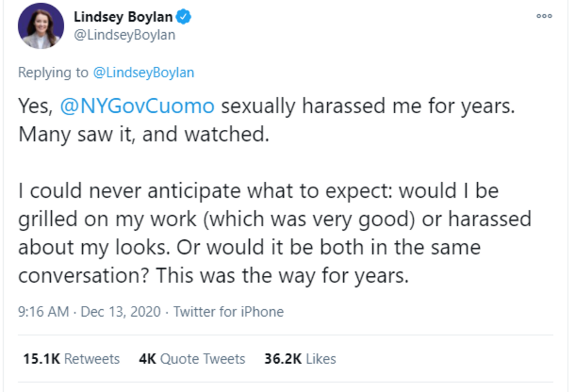Click the gray "Replying to" label

tap(53, 72)
